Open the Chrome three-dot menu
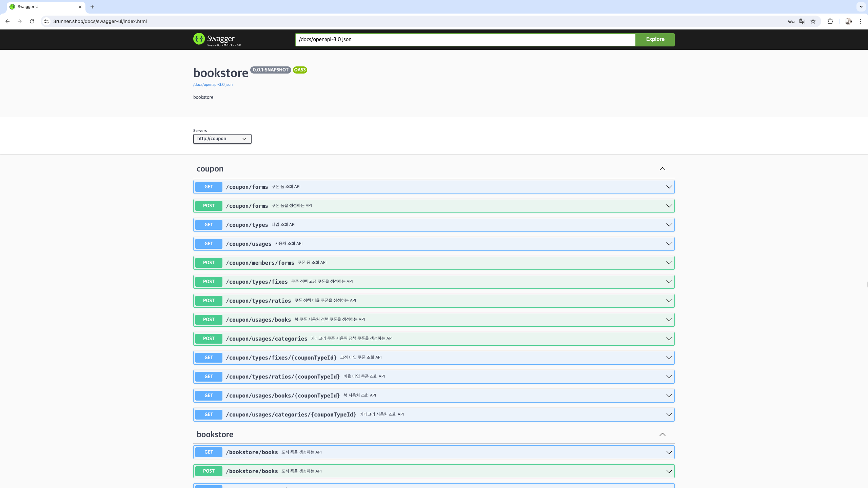 (861, 21)
